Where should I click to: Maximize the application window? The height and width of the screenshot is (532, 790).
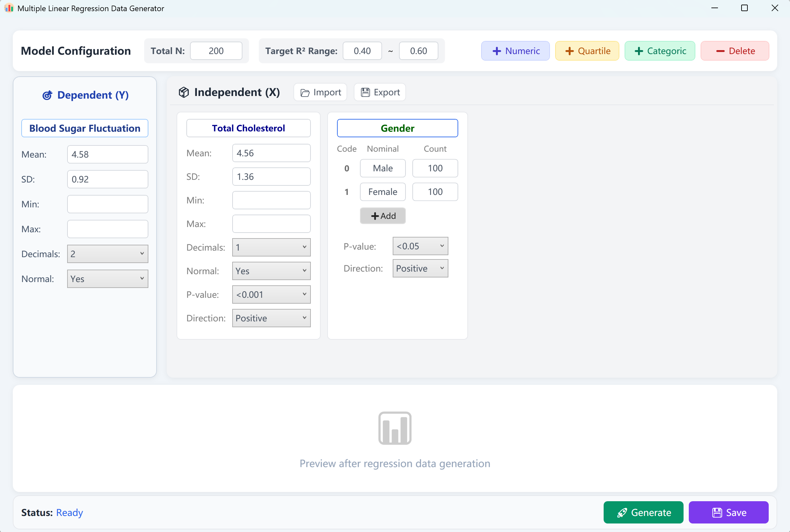click(744, 8)
